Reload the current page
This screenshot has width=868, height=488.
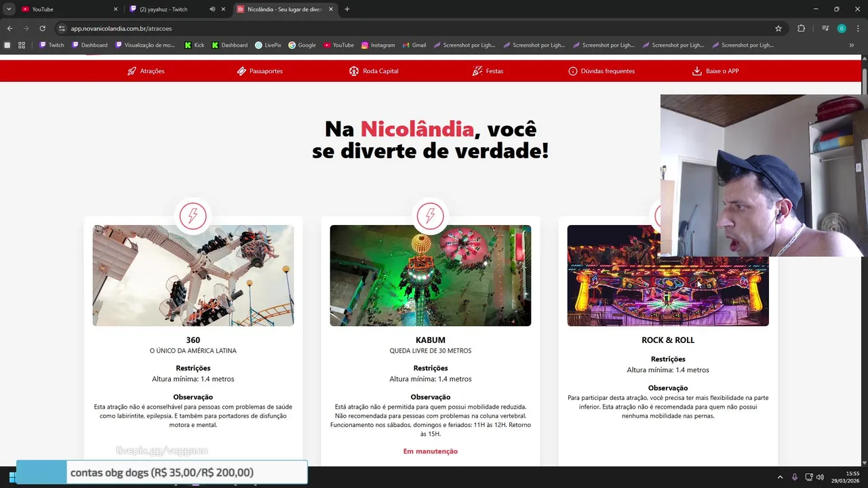pos(42,28)
